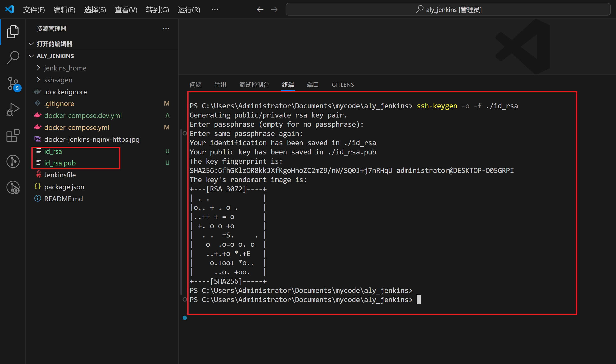This screenshot has height=364, width=616.
Task: Open Run and Debug view
Action: (13, 110)
